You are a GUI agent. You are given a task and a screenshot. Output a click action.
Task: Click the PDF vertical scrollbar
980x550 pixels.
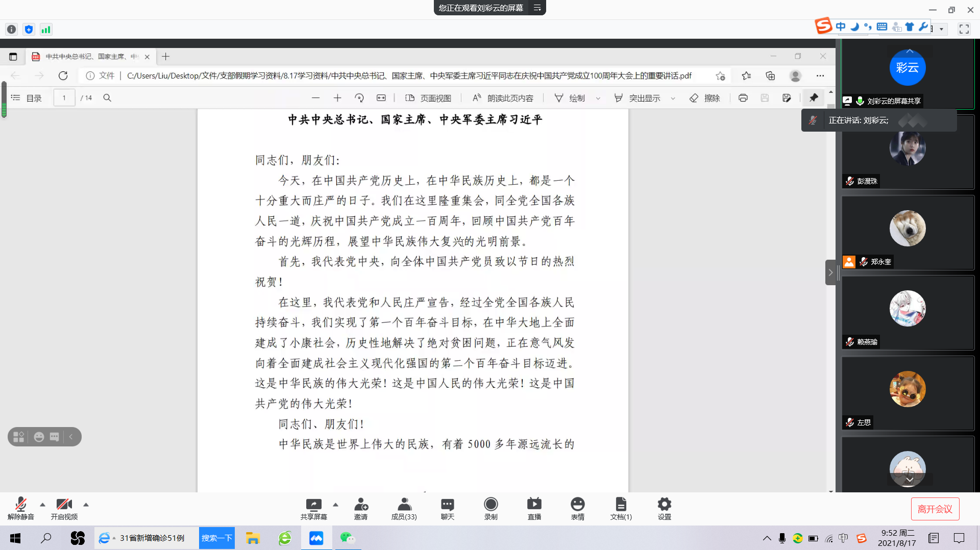click(831, 296)
